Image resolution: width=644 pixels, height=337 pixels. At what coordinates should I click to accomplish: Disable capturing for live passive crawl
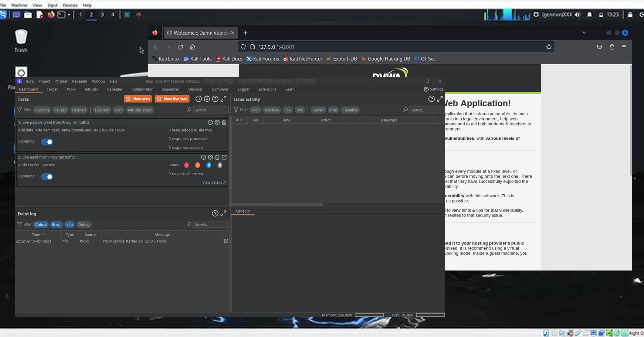(x=47, y=142)
